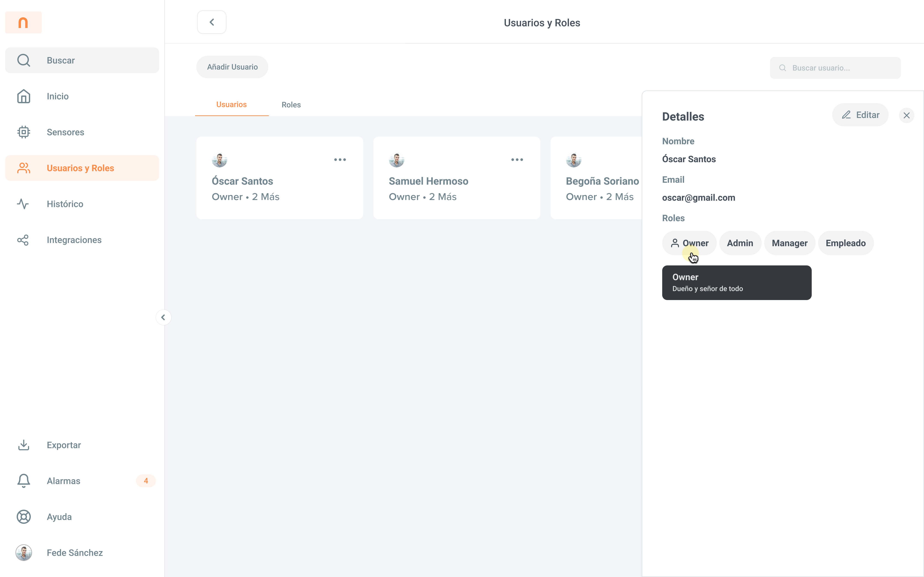This screenshot has width=924, height=577.
Task: Switch to the Roles tab
Action: [291, 105]
